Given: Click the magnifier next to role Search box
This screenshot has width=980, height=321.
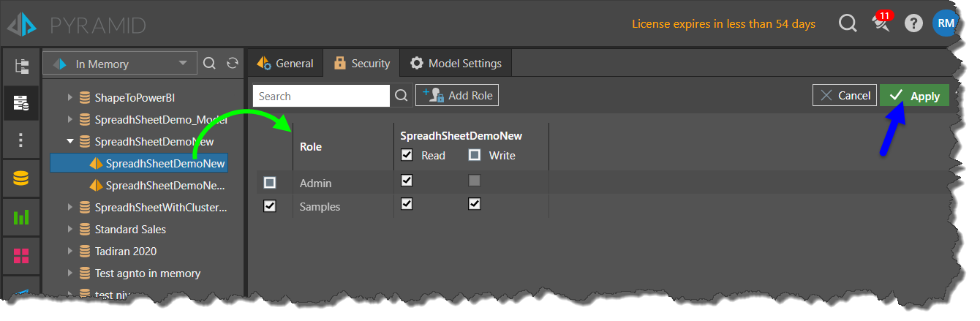Looking at the screenshot, I should [x=401, y=96].
